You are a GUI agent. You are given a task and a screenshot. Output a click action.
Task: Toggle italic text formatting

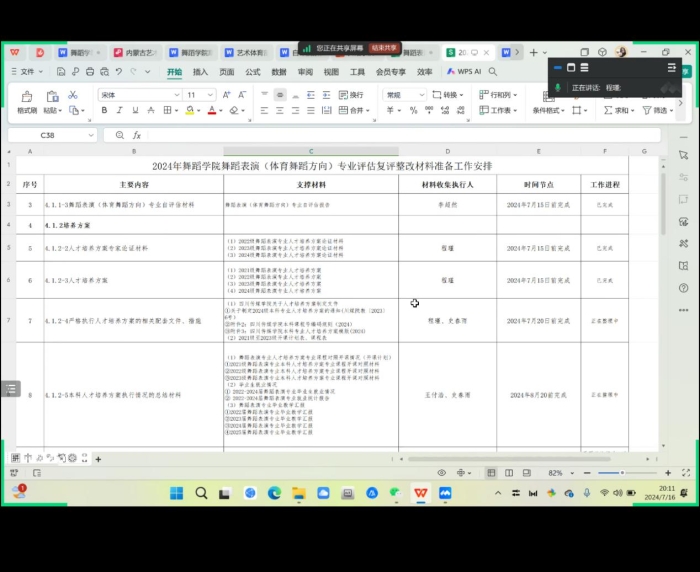point(119,111)
